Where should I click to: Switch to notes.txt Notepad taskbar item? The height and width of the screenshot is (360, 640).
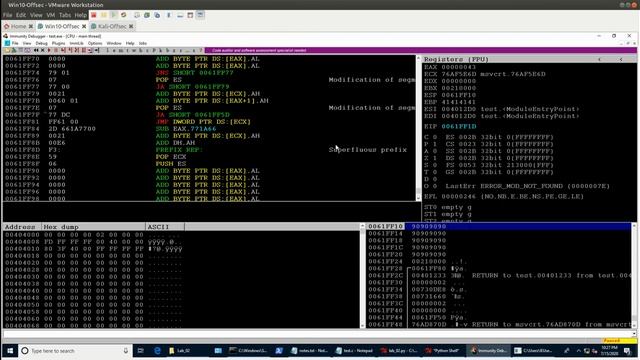click(x=309, y=351)
